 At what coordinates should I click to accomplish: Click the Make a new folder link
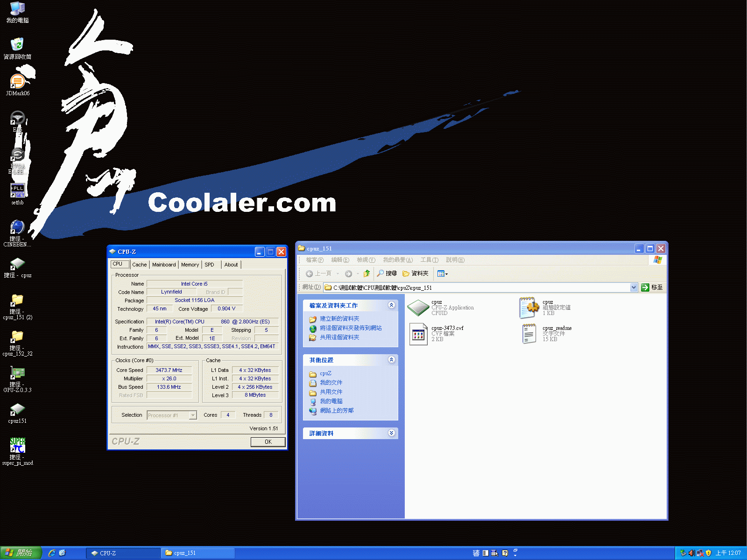click(339, 319)
